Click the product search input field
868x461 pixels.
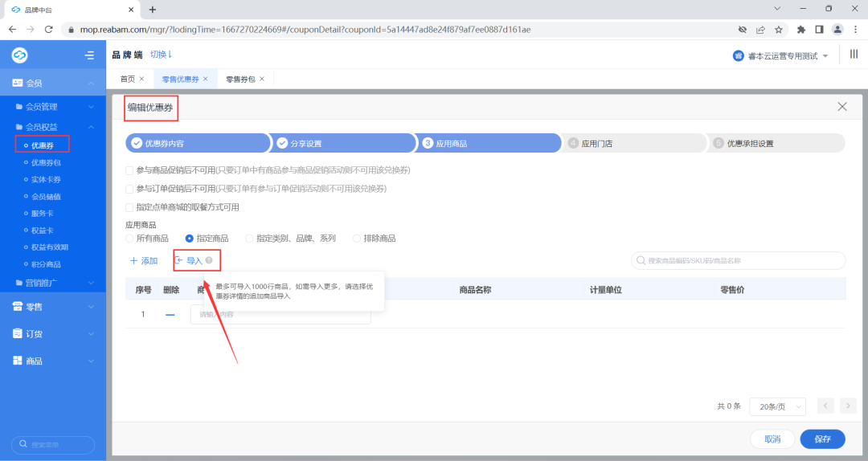(739, 260)
